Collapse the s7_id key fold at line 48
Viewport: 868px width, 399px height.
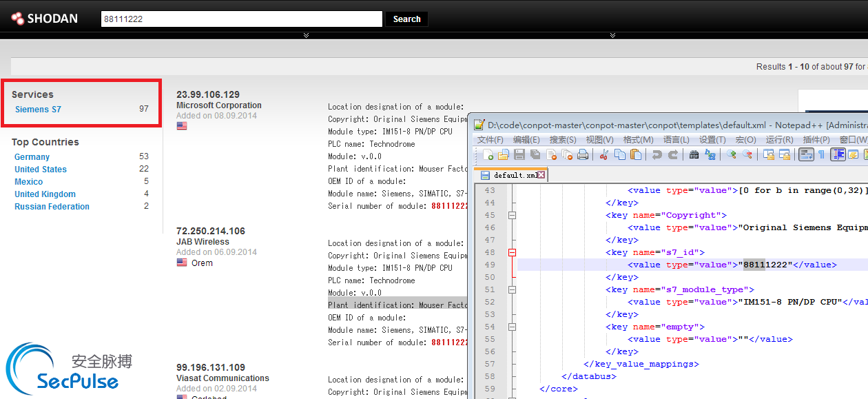click(x=512, y=252)
